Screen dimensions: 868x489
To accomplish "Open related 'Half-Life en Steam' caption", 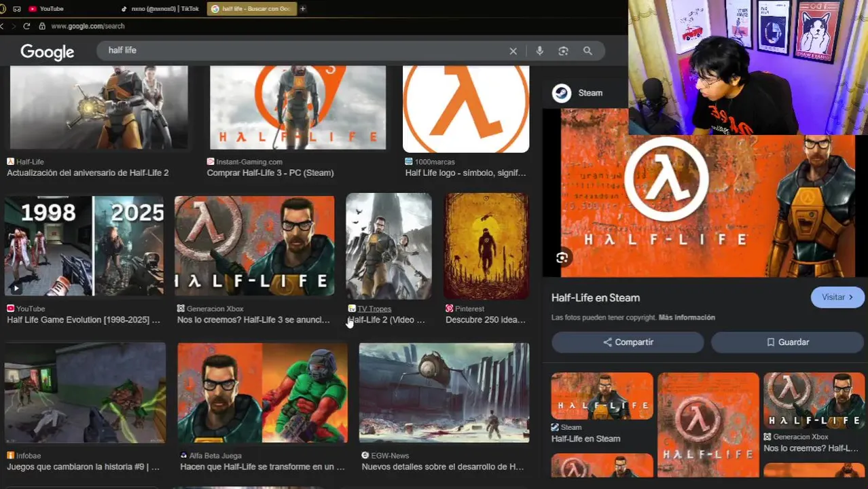I will (x=585, y=439).
